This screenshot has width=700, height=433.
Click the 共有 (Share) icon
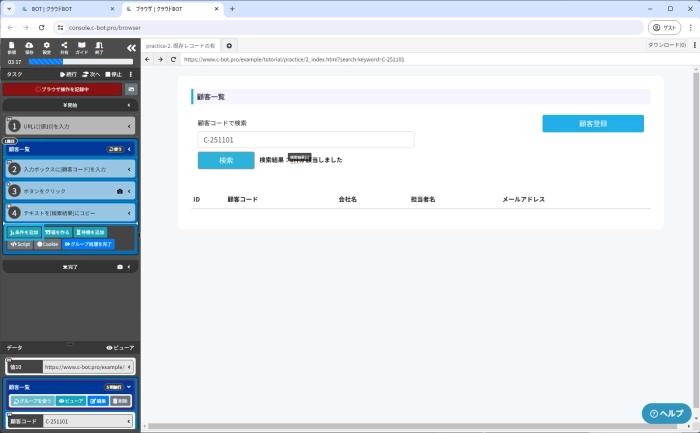pyautogui.click(x=64, y=47)
